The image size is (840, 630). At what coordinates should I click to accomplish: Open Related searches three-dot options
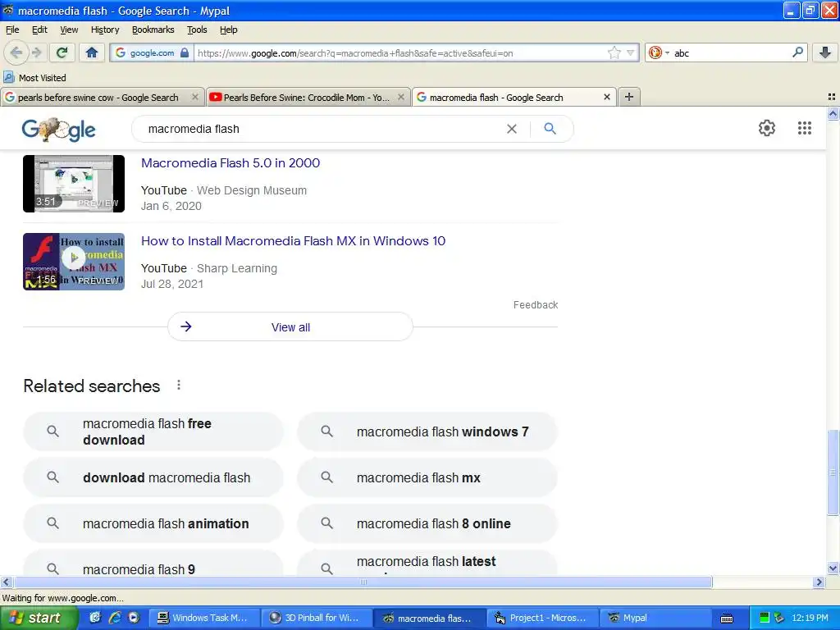click(x=178, y=386)
